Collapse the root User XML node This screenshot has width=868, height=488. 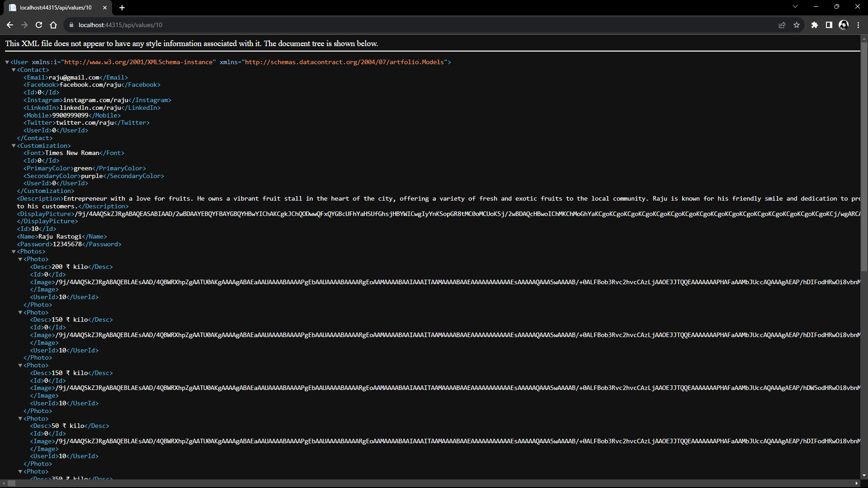pos(7,62)
